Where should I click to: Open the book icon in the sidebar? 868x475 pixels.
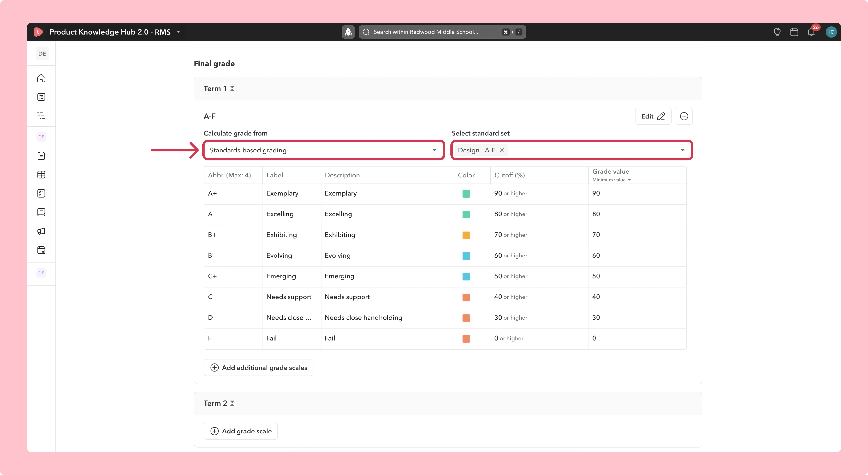[x=41, y=212]
